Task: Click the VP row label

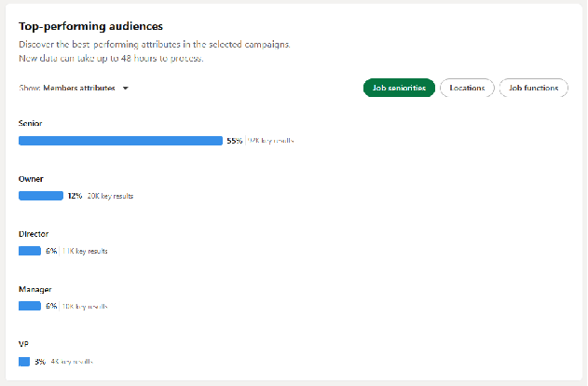Action: (24, 344)
